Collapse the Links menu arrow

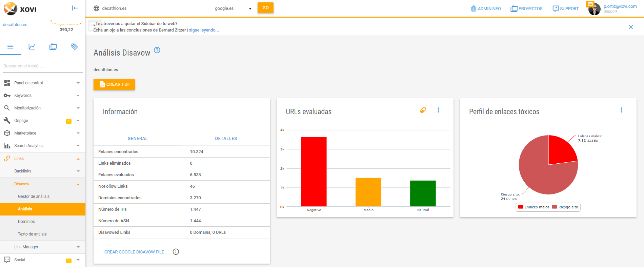(x=78, y=159)
